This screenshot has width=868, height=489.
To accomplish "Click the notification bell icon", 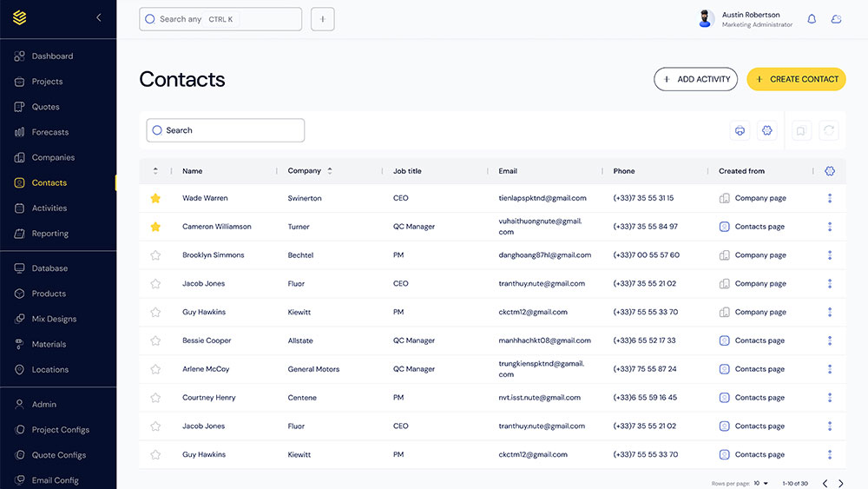I will (x=812, y=18).
